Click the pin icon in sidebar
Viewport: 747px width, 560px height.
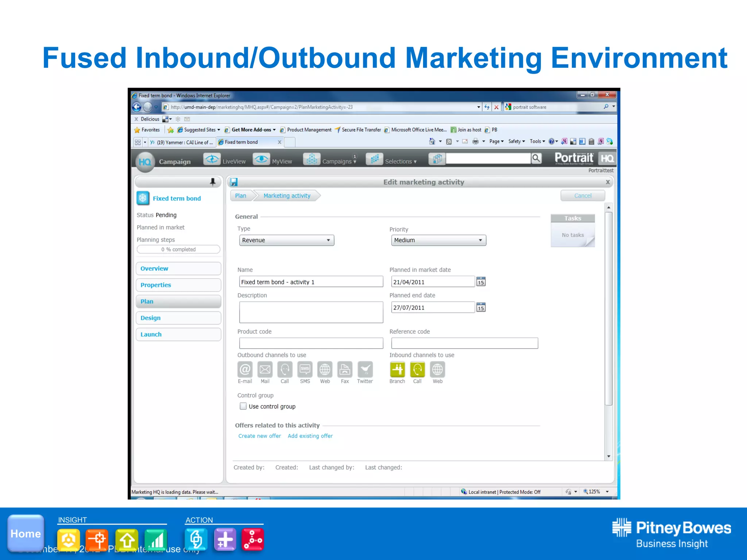click(213, 182)
